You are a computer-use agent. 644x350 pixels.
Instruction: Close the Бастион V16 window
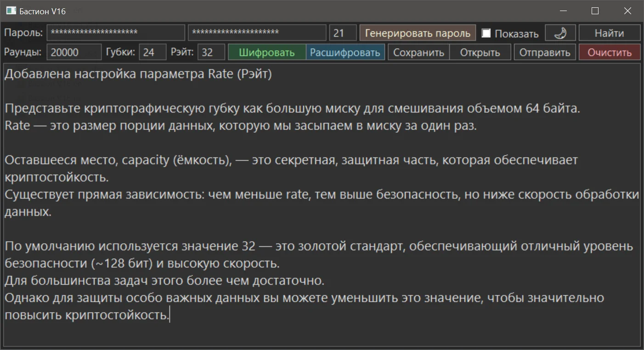tap(627, 11)
